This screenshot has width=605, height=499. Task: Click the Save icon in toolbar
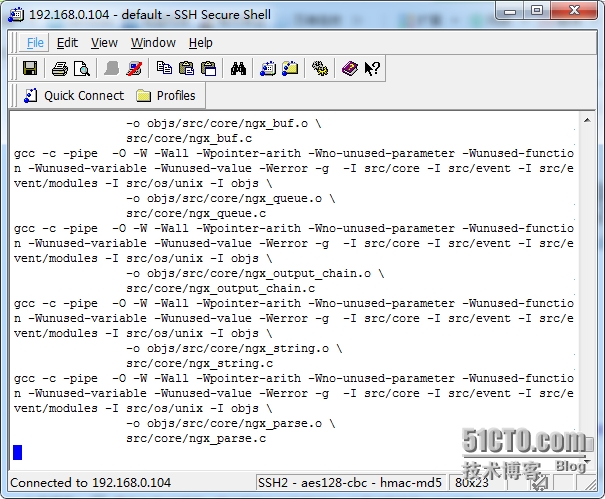coord(30,69)
